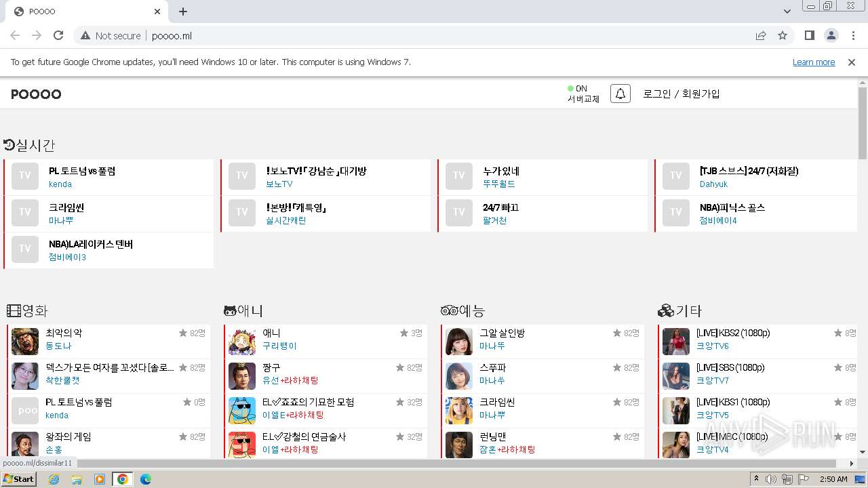Click the 2:50 AM clock in system tray

(x=833, y=479)
